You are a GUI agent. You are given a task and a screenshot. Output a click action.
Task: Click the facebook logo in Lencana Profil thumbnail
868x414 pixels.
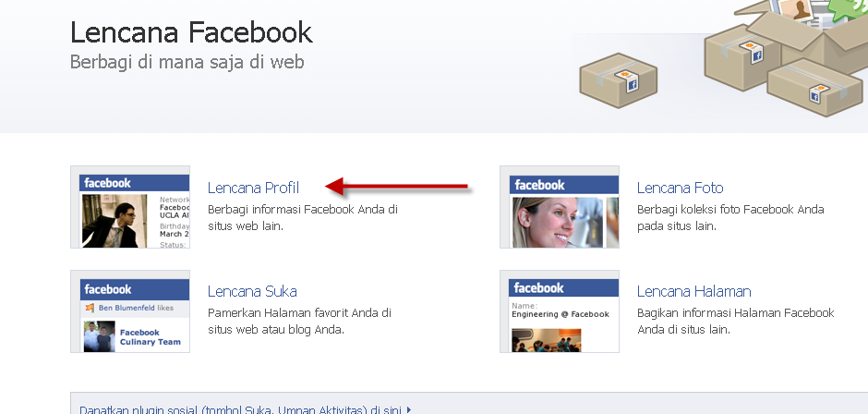pos(107,184)
